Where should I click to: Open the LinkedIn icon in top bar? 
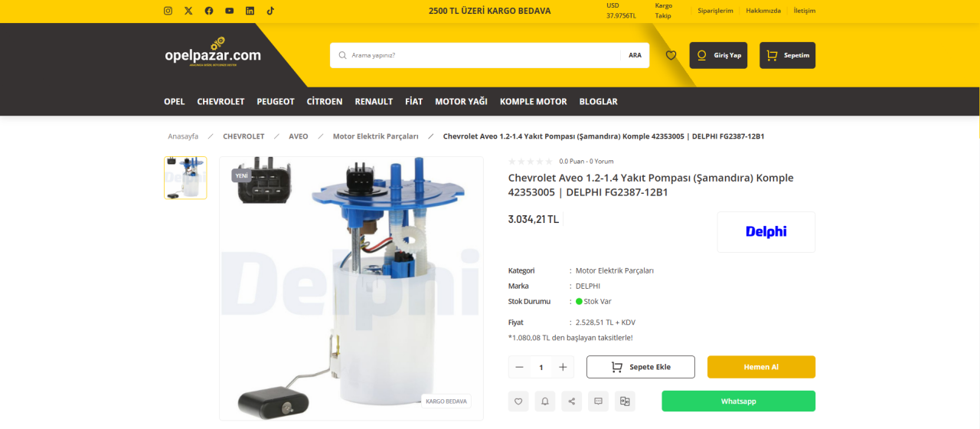click(x=250, y=11)
